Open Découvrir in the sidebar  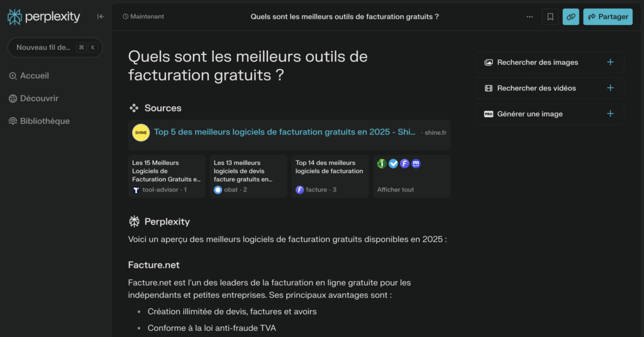38,99
